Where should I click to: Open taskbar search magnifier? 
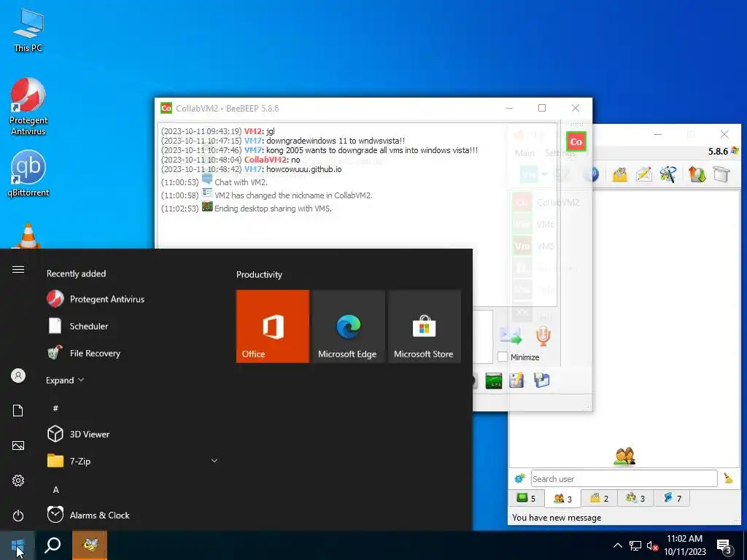(x=53, y=545)
